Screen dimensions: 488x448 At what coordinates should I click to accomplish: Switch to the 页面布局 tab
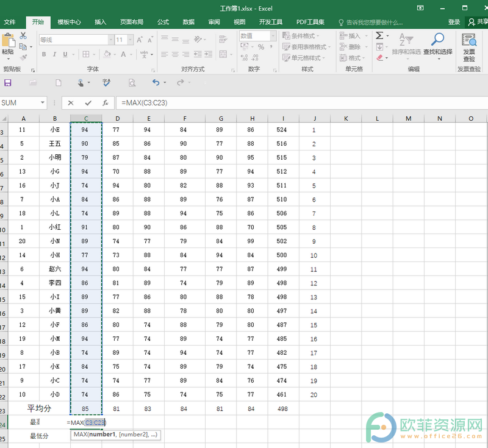click(x=132, y=22)
